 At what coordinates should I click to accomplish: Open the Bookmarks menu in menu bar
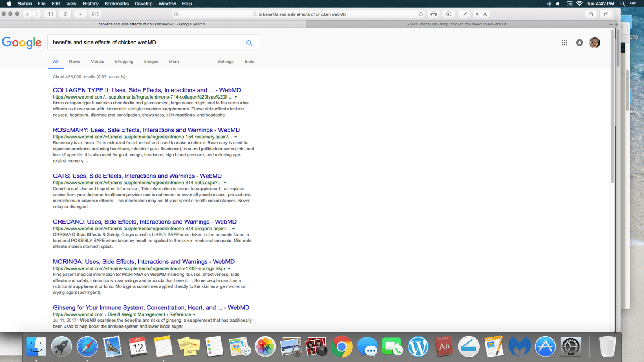[x=116, y=4]
